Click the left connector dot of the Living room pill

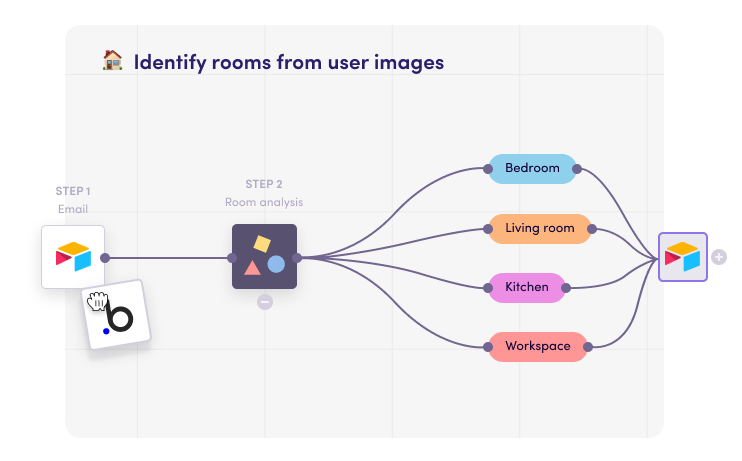tap(488, 229)
